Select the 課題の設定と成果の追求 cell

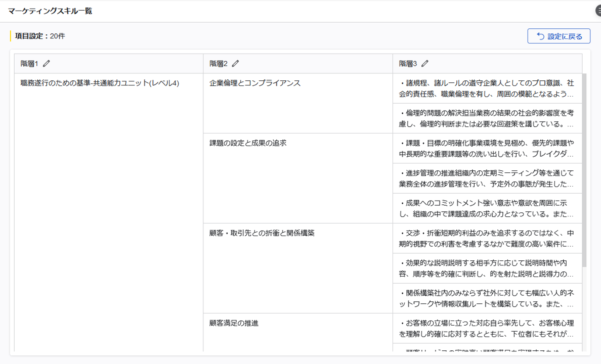click(x=248, y=143)
